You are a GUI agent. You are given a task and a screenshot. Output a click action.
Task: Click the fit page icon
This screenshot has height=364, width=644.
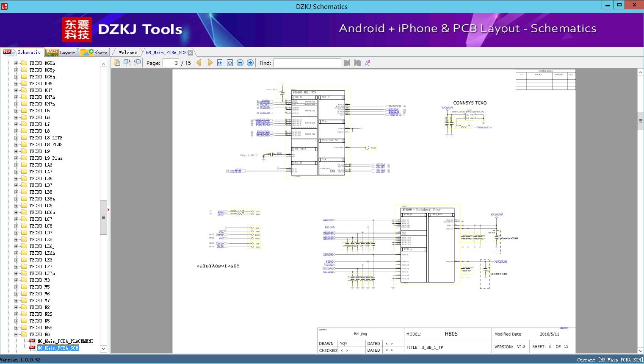(230, 63)
